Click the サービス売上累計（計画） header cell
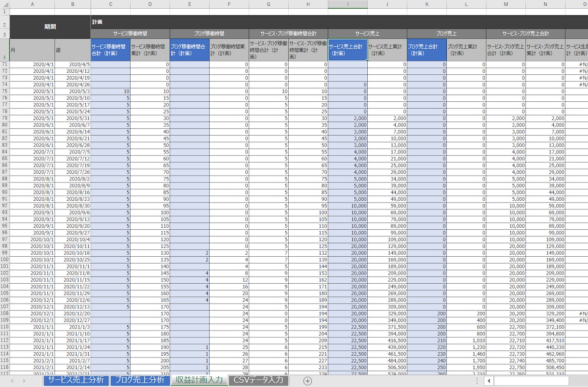This screenshot has width=588, height=387. (387, 50)
